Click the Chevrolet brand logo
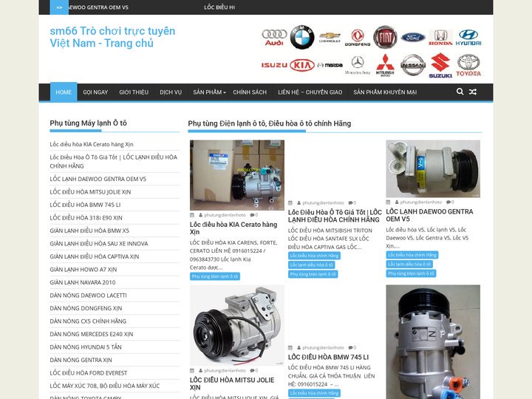532x399 pixels. pos(330,38)
